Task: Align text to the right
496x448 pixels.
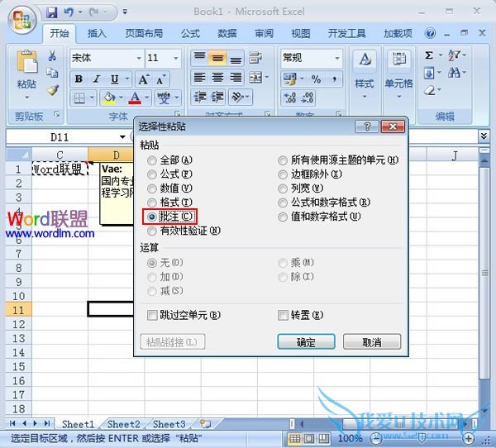Action: pyautogui.click(x=236, y=77)
